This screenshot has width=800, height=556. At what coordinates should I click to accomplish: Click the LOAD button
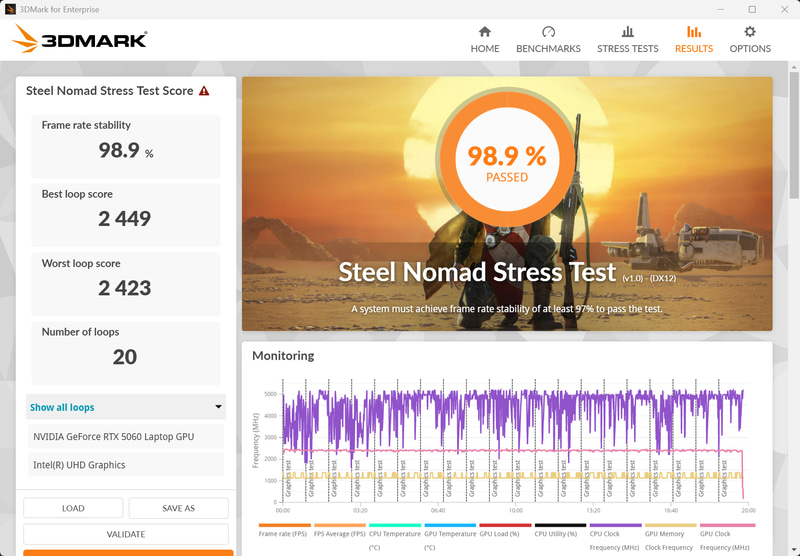point(73,508)
